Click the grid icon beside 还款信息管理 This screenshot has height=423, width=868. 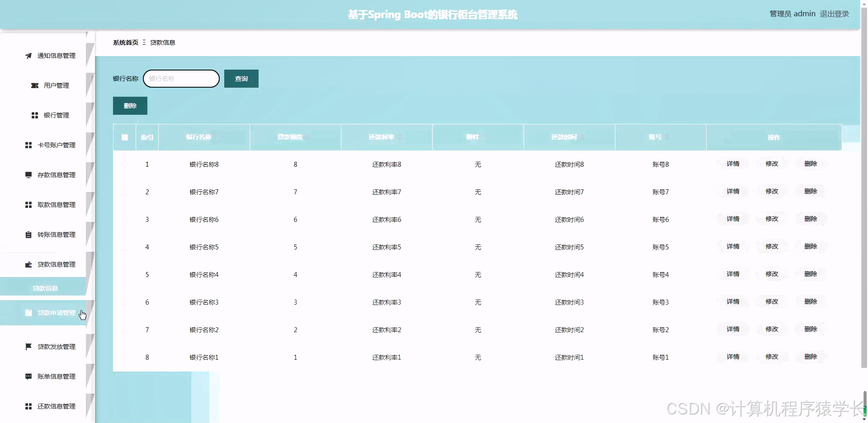click(28, 406)
